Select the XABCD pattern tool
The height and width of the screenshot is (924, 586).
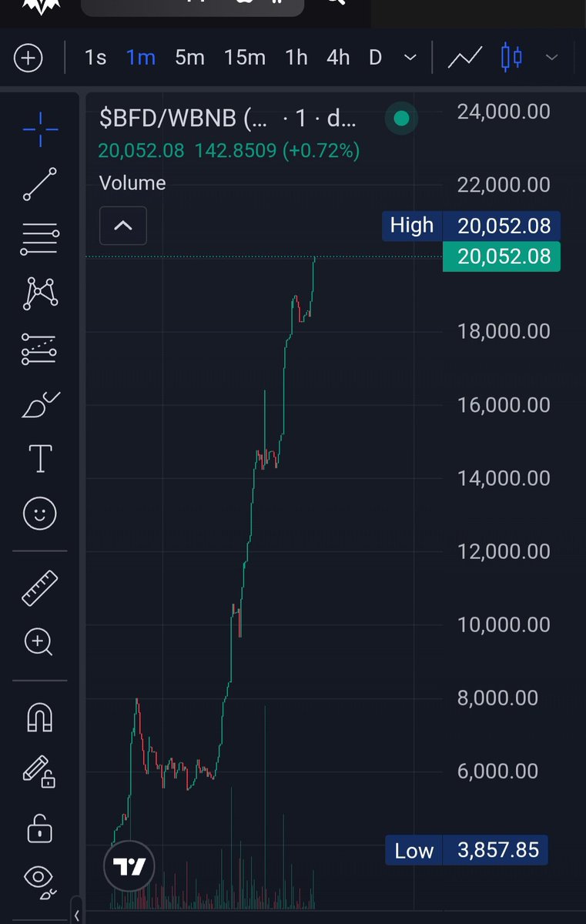[40, 293]
